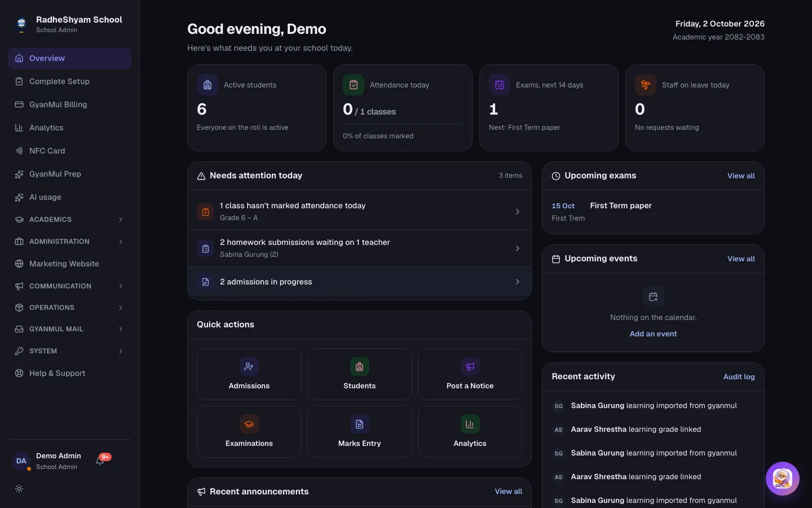Click the notification bell icon
The image size is (812, 508).
100,461
